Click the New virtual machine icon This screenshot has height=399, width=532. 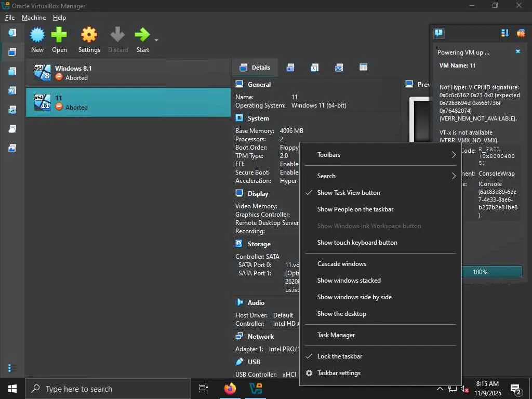[37, 35]
